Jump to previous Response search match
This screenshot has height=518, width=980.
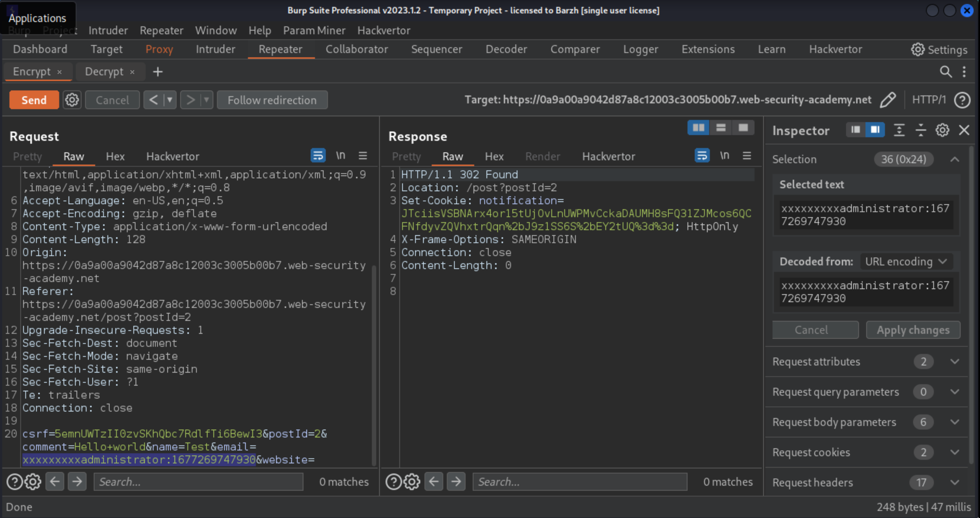coord(434,482)
